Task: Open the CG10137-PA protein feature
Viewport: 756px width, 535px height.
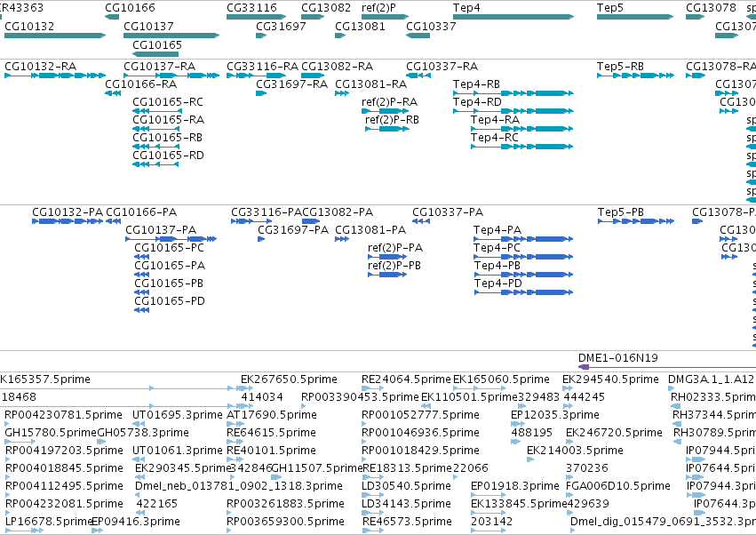Action: click(171, 239)
